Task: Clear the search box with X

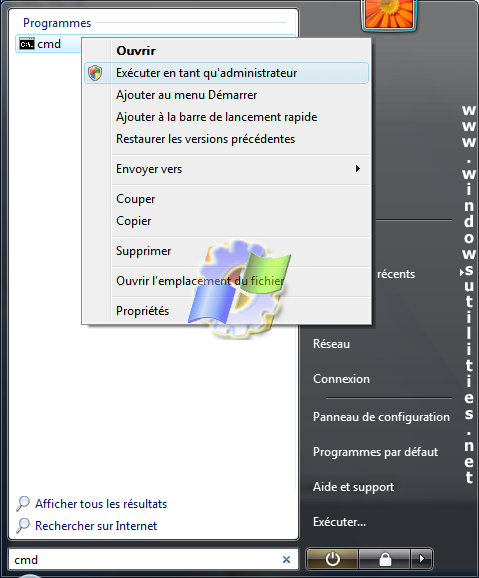Action: point(286,560)
